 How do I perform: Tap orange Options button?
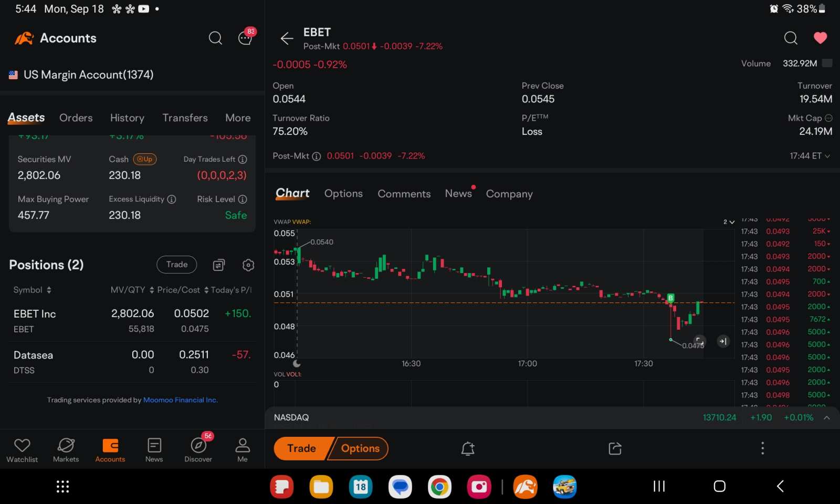click(x=360, y=448)
